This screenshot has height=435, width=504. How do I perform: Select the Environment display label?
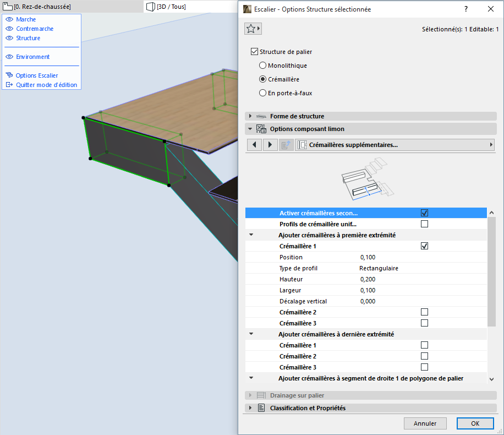click(33, 57)
